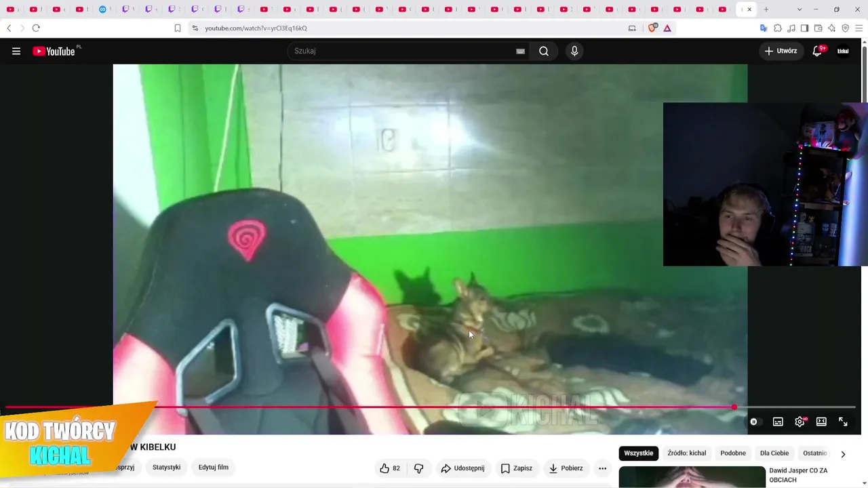Image resolution: width=868 pixels, height=488 pixels.
Task: Bookmark this page
Action: point(178,28)
